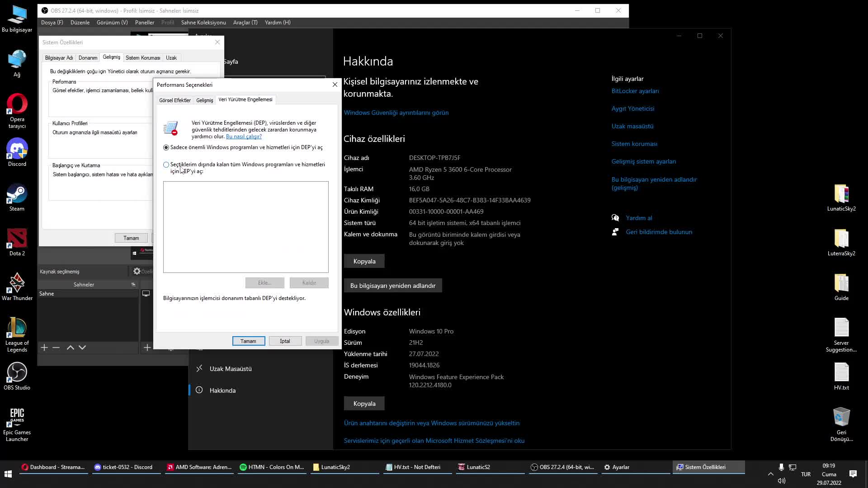
Task: Open BitLocker ayarları link
Action: click(635, 91)
